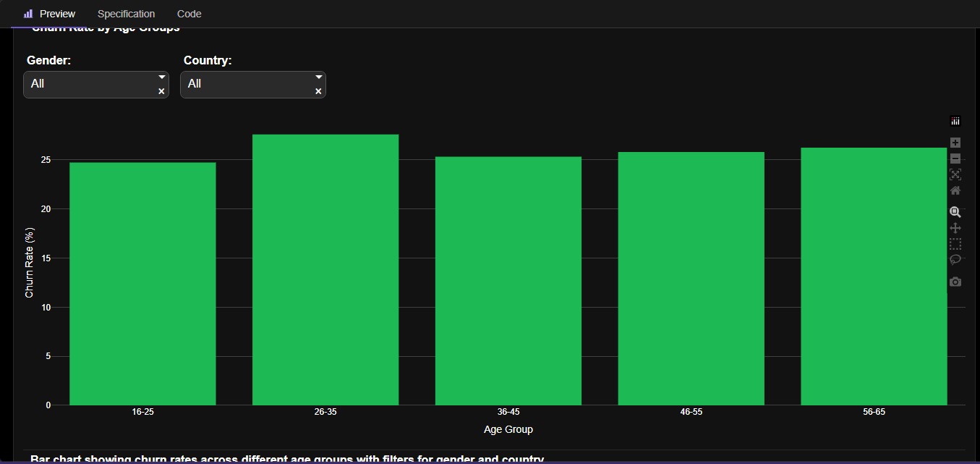980x464 pixels.
Task: Click the y-axis tick label '0'
Action: tap(48, 405)
